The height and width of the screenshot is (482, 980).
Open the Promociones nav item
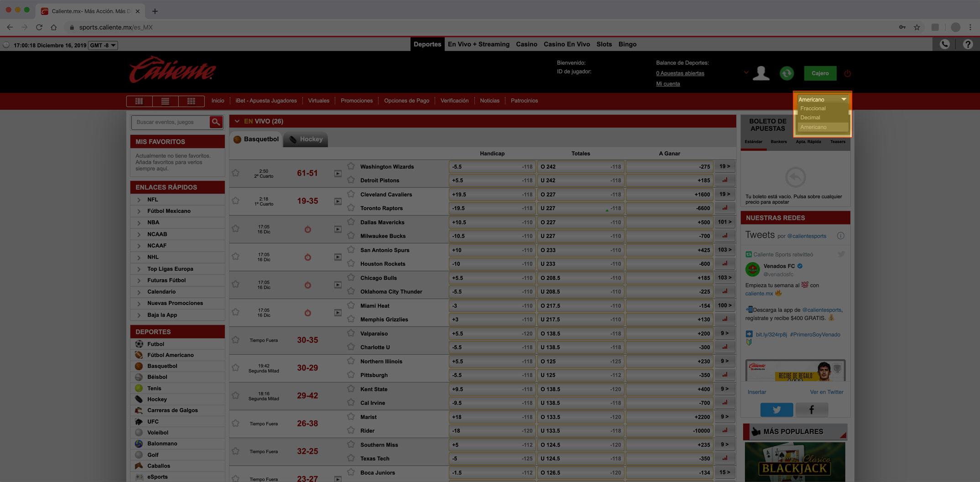coord(356,101)
